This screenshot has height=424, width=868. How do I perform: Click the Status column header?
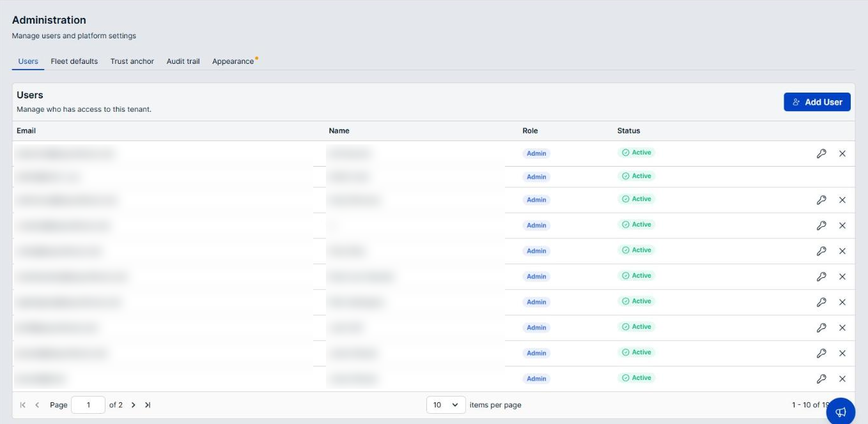628,131
